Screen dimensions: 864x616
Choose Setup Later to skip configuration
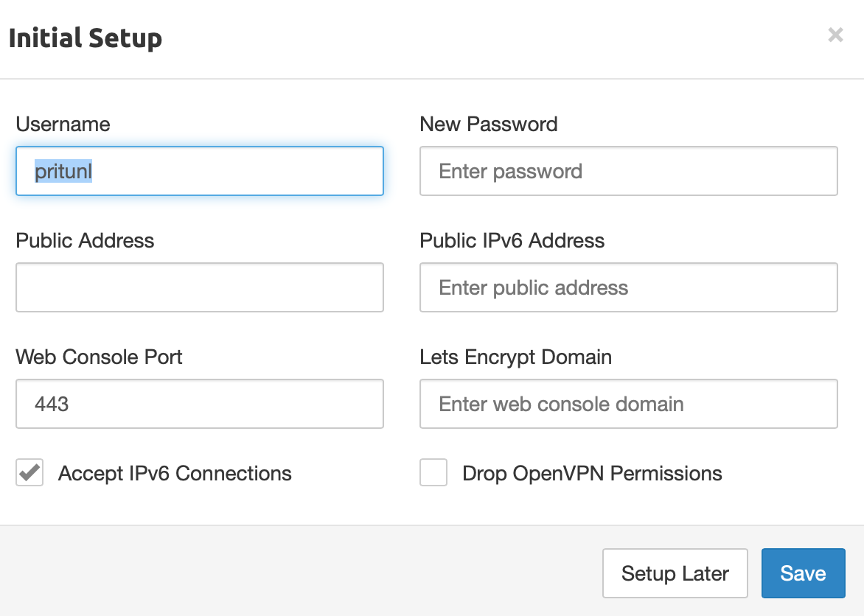675,573
